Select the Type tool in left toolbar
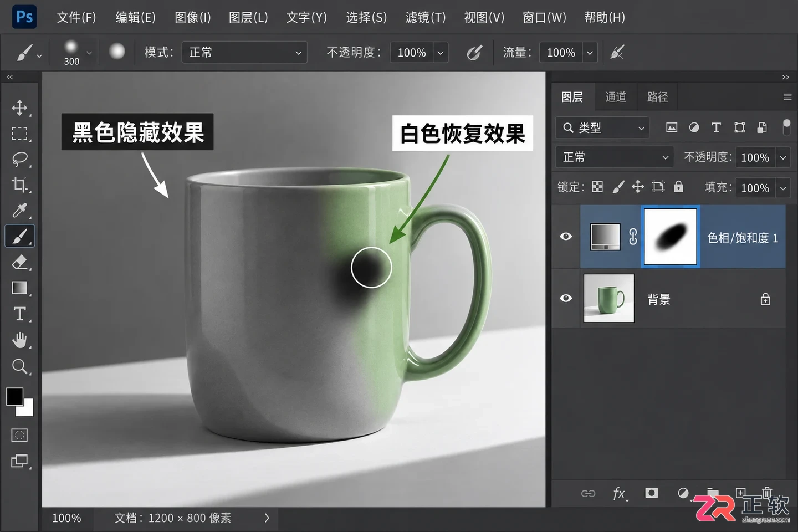798x532 pixels. 20,314
